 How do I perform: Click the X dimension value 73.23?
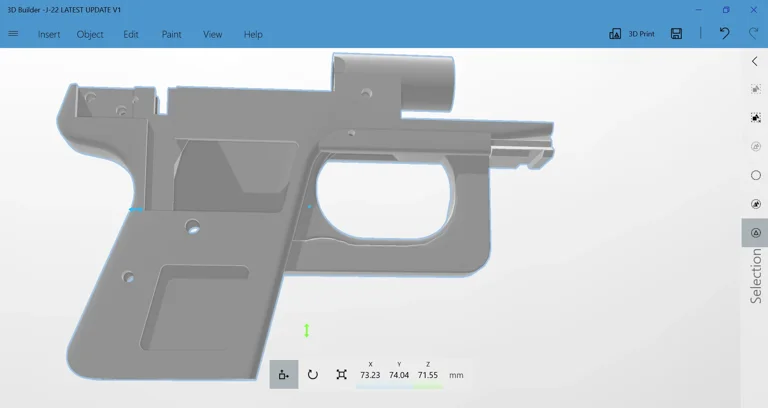(370, 375)
